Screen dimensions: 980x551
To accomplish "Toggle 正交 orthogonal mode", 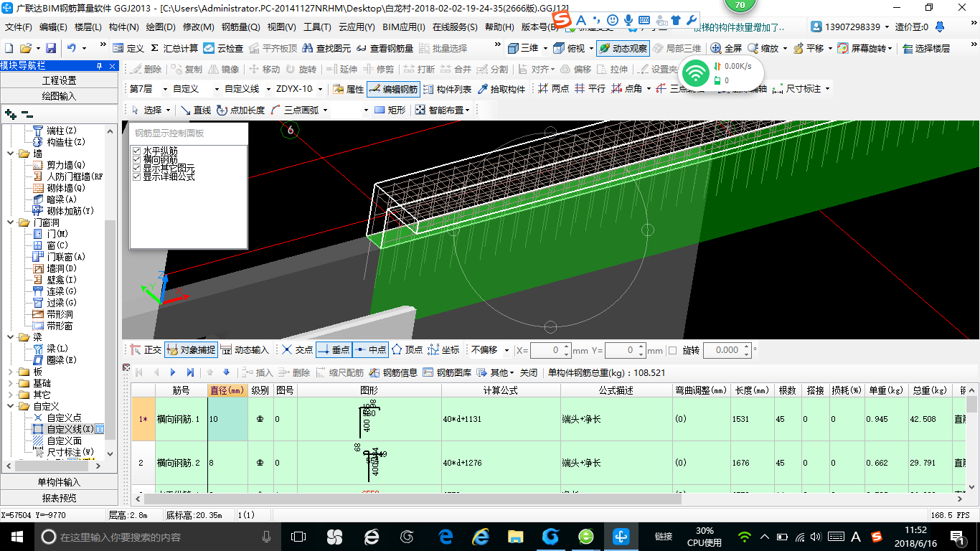I will pos(146,350).
